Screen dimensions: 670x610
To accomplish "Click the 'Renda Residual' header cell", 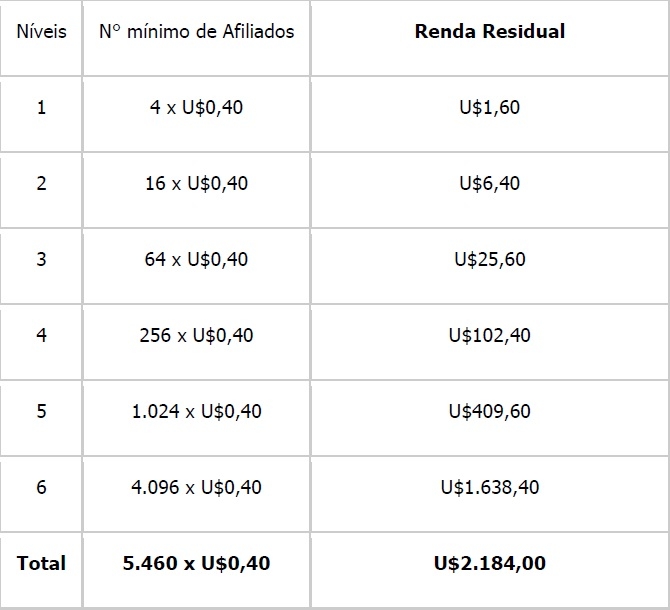I will (490, 31).
